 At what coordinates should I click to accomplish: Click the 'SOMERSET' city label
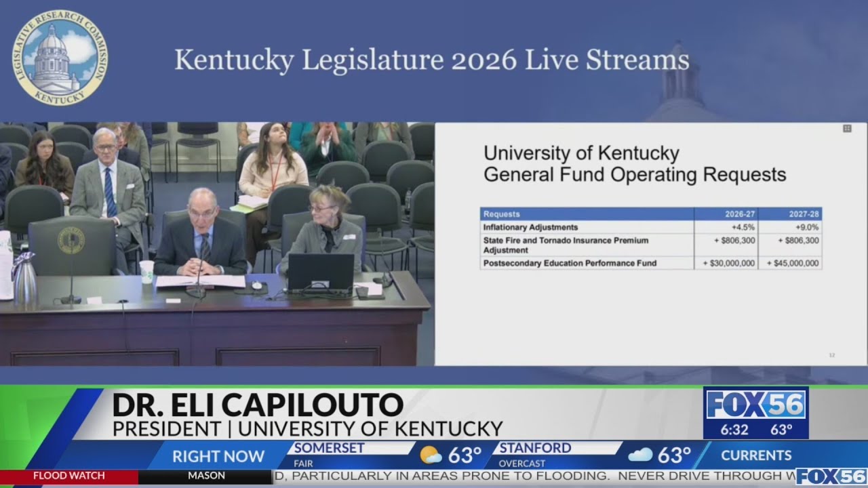[330, 448]
